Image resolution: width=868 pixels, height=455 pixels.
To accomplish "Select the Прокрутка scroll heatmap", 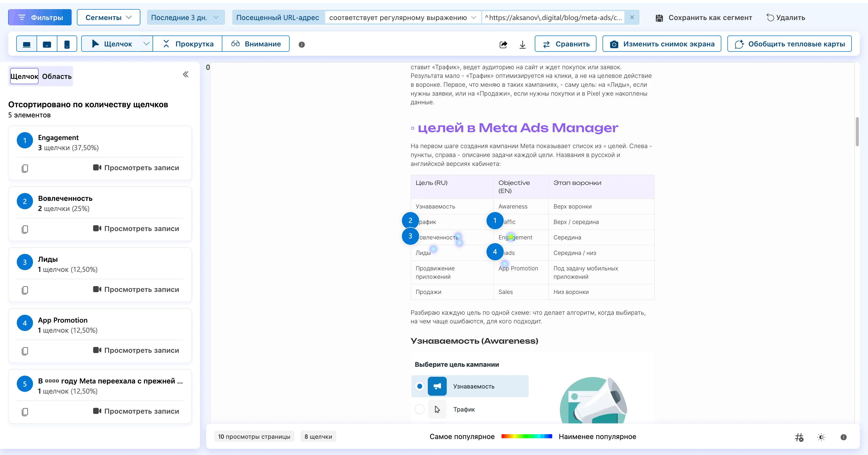I will [x=188, y=44].
